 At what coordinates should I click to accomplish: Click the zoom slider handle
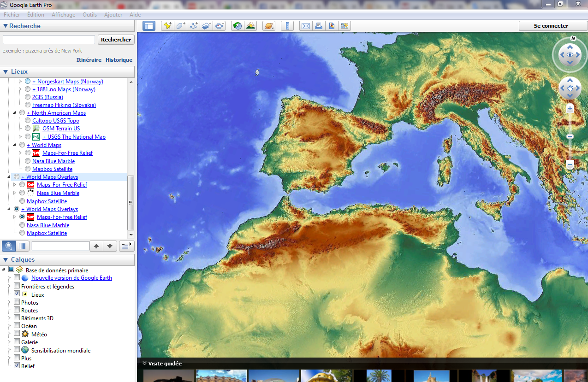(x=570, y=136)
